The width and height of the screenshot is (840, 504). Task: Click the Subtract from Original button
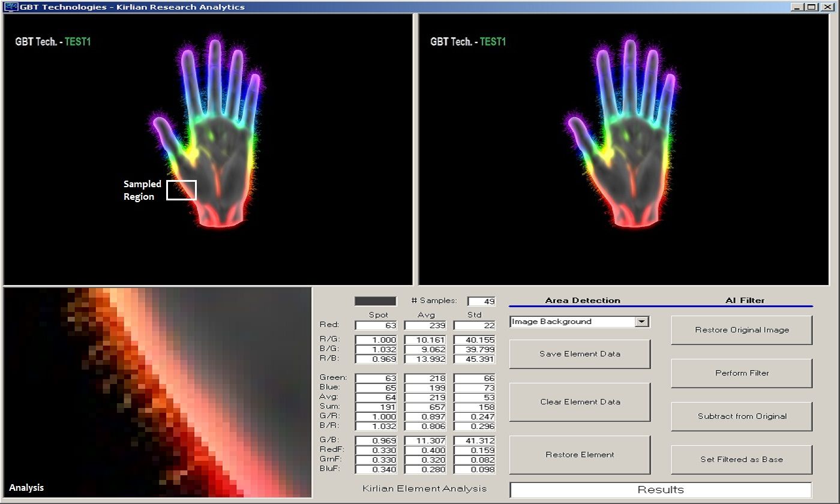(742, 416)
